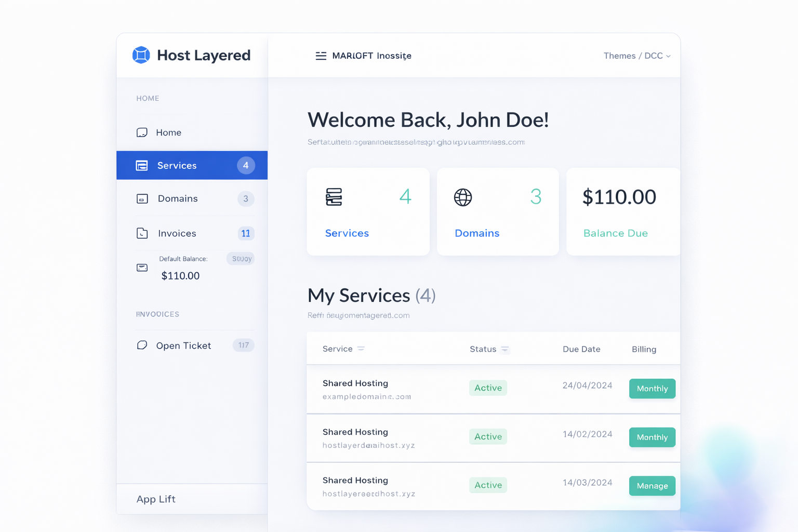The width and height of the screenshot is (798, 532).
Task: Click the 24/04/2024 due date
Action: pyautogui.click(x=587, y=385)
